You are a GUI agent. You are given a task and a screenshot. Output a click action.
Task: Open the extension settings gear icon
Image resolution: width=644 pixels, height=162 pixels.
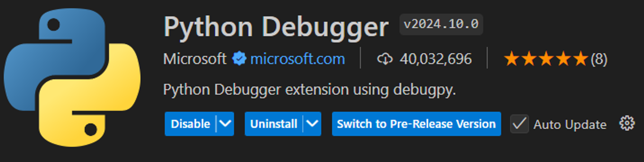627,123
